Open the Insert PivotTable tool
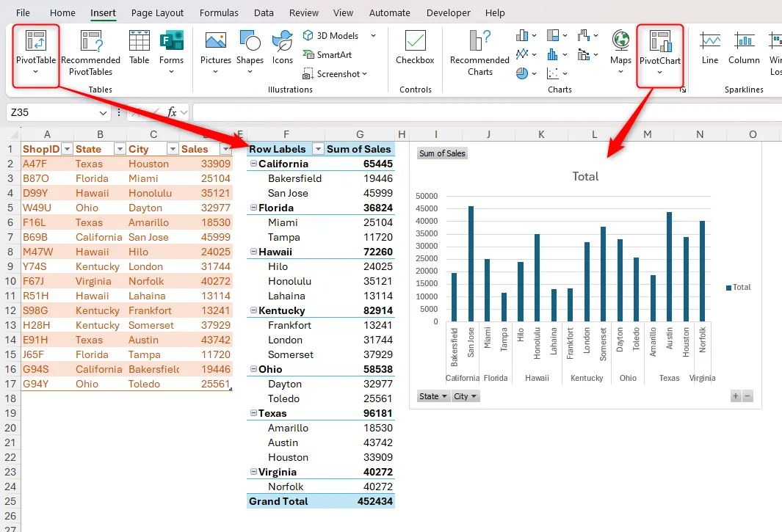Screen dimensions: 782x532 coord(35,49)
